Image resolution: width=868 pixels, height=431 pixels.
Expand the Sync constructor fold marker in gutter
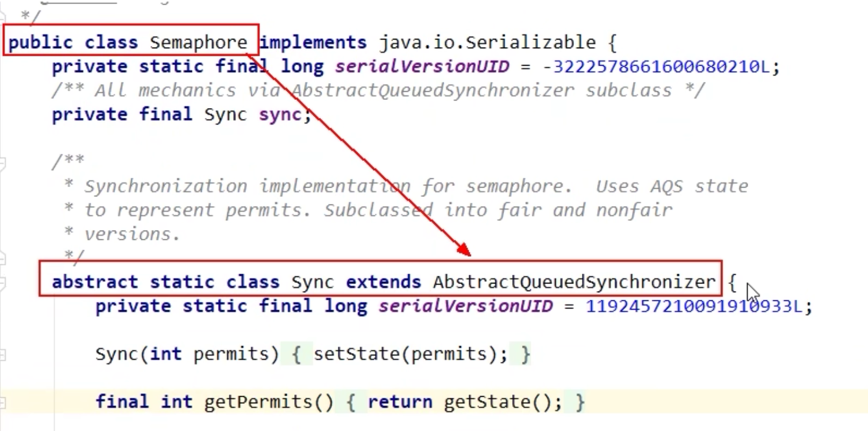[2, 354]
